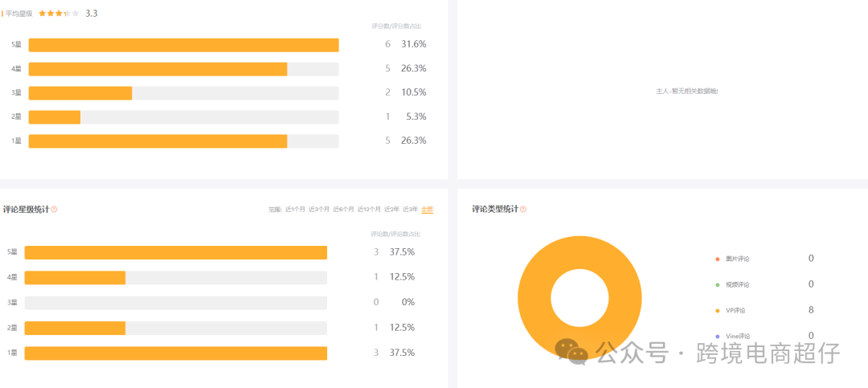
Task: Switch range to 近12个月
Action: click(x=370, y=210)
